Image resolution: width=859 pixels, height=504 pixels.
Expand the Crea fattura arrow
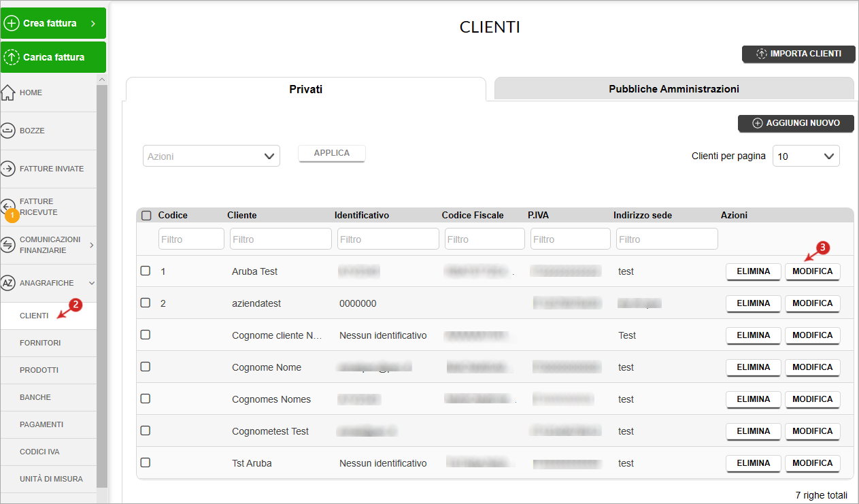pos(93,23)
